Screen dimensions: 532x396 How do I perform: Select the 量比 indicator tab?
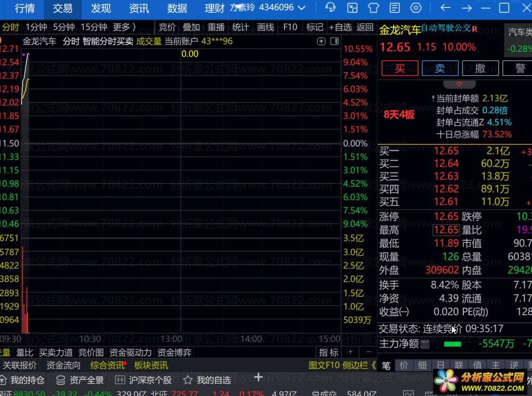[x=25, y=352]
